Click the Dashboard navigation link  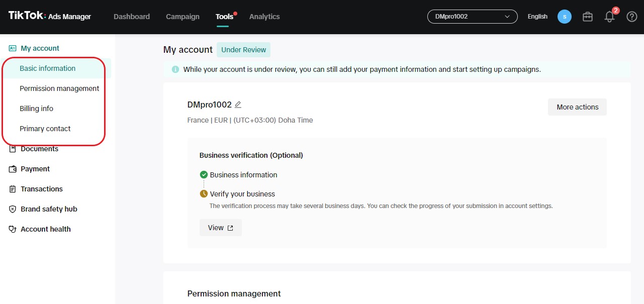pos(131,16)
